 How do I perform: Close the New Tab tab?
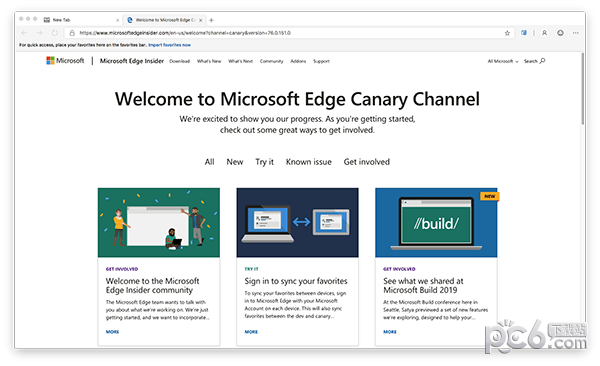point(117,20)
